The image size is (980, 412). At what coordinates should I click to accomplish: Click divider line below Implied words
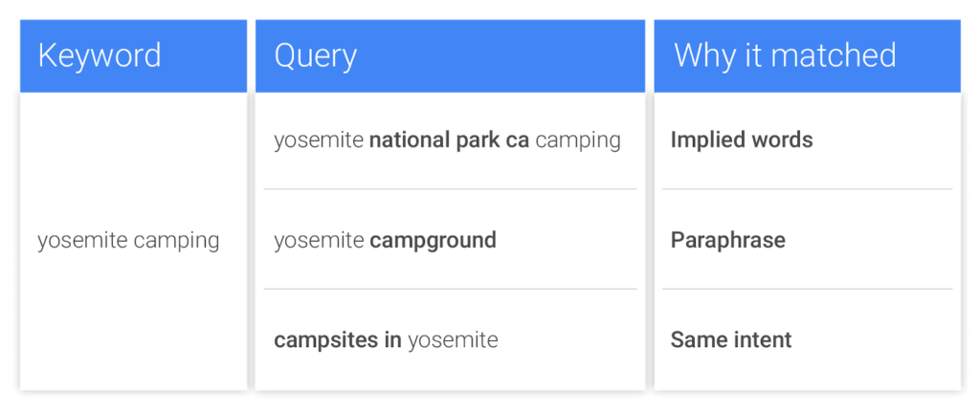(x=807, y=189)
